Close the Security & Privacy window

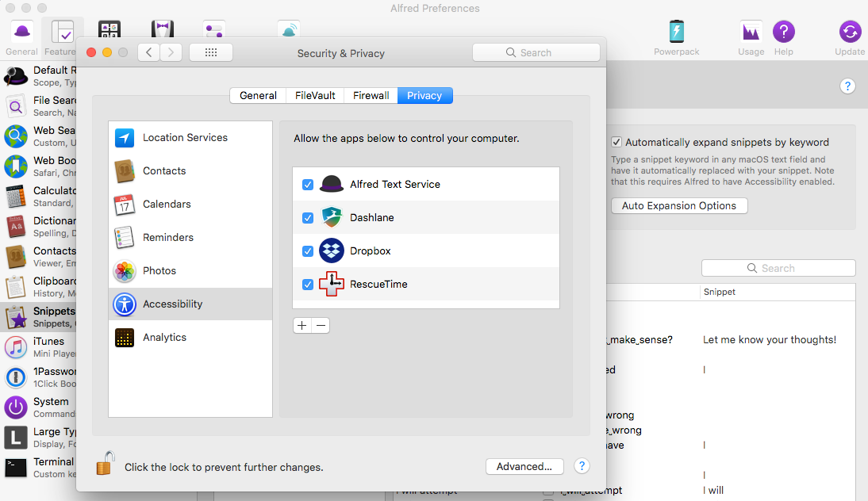click(x=91, y=52)
